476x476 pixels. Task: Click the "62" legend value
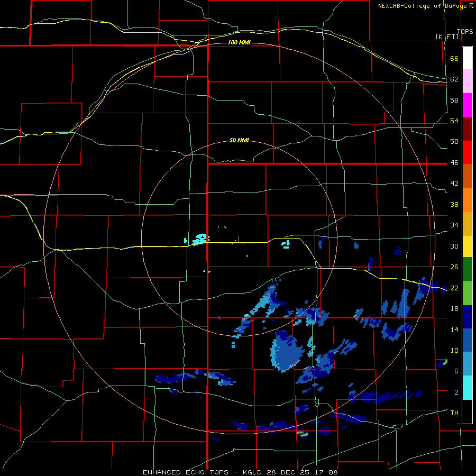pos(454,79)
